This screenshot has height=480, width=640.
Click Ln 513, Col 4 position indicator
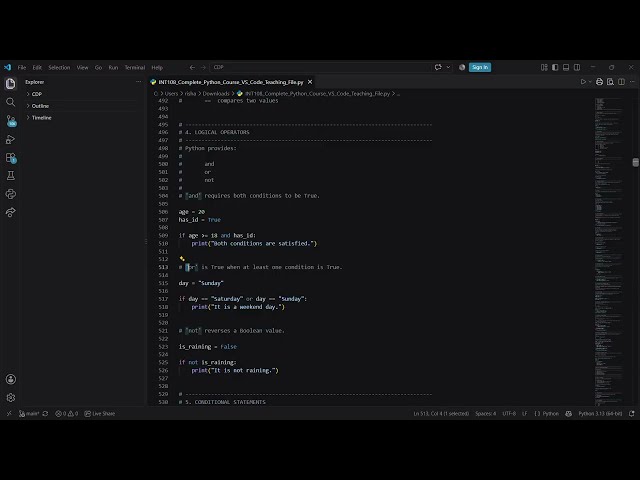tap(441, 413)
